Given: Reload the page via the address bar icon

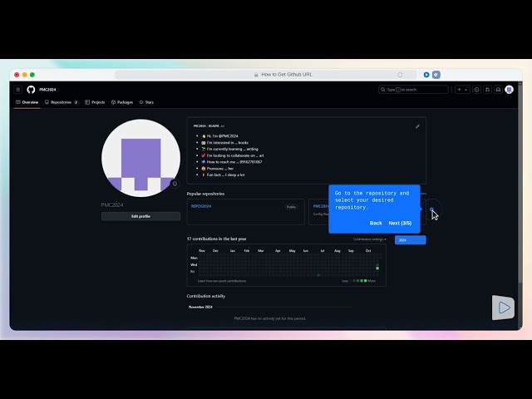Looking at the screenshot, I should (400, 75).
